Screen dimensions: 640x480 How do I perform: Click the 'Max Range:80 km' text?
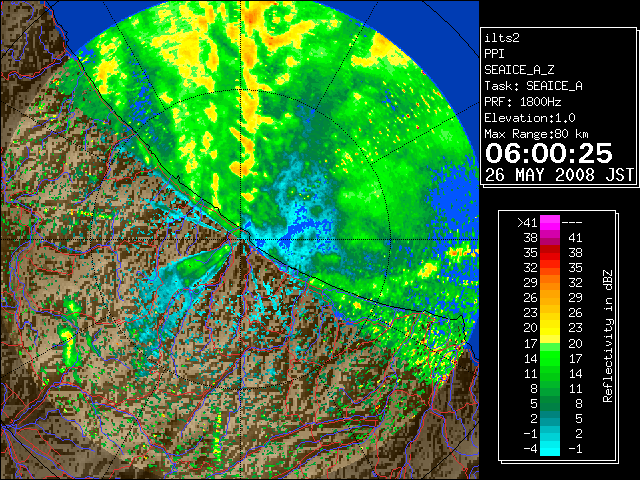click(536, 134)
